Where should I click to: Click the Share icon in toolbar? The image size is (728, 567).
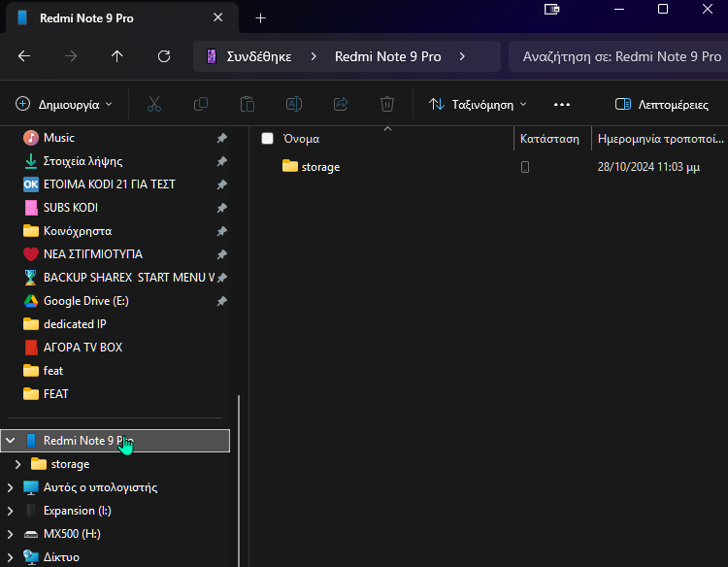341,105
